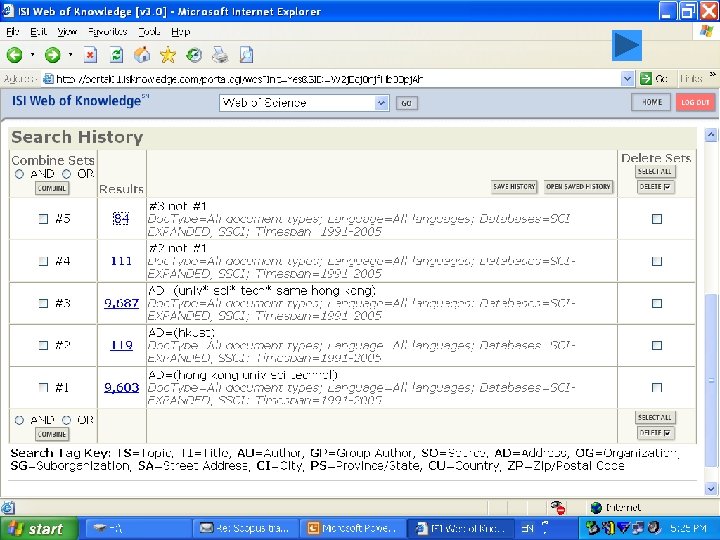The width and height of the screenshot is (720, 540).
Task: Expand the address bar URL dropdown arrow
Action: click(627, 79)
